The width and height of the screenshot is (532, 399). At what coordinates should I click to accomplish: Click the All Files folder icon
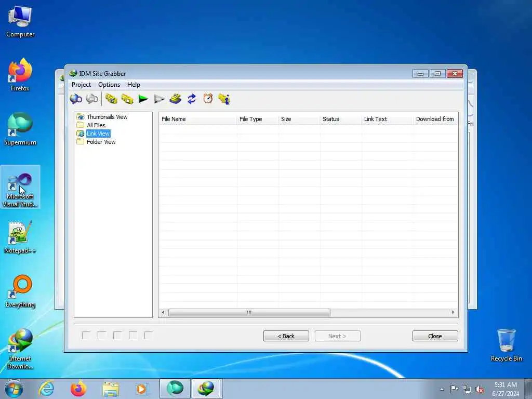point(81,125)
